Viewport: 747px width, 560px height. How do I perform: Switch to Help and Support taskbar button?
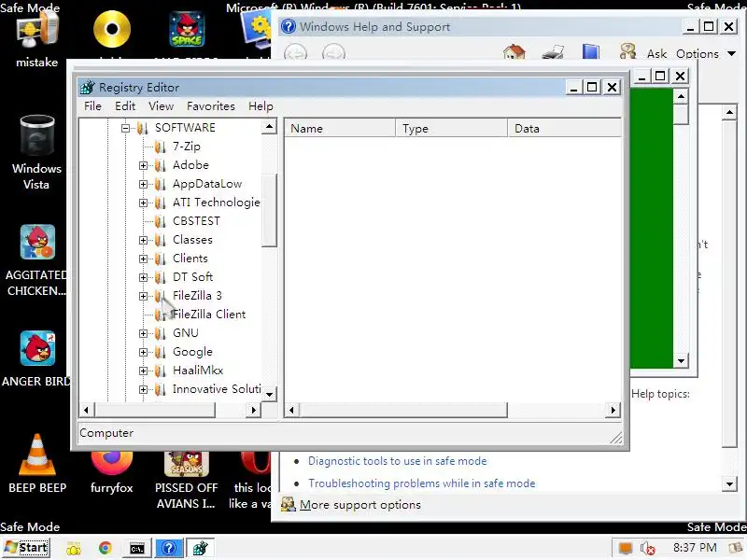point(169,548)
